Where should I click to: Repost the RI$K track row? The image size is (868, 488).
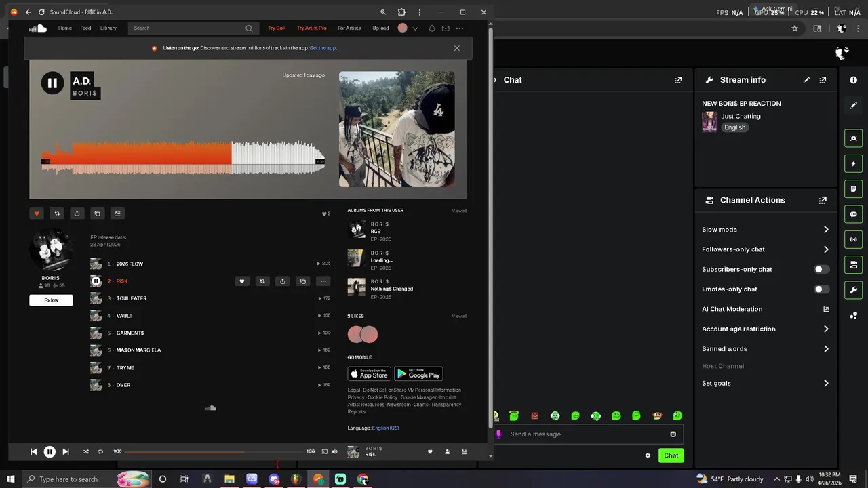[x=262, y=281]
